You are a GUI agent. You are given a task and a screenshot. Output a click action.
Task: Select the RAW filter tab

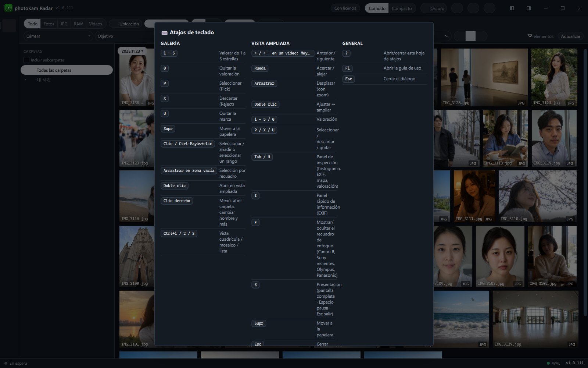coord(78,24)
